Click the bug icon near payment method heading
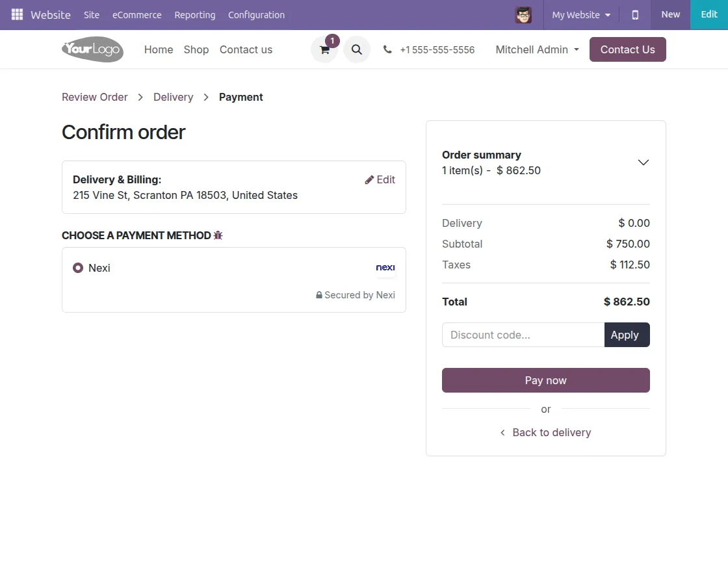This screenshot has width=728, height=572. tap(218, 235)
